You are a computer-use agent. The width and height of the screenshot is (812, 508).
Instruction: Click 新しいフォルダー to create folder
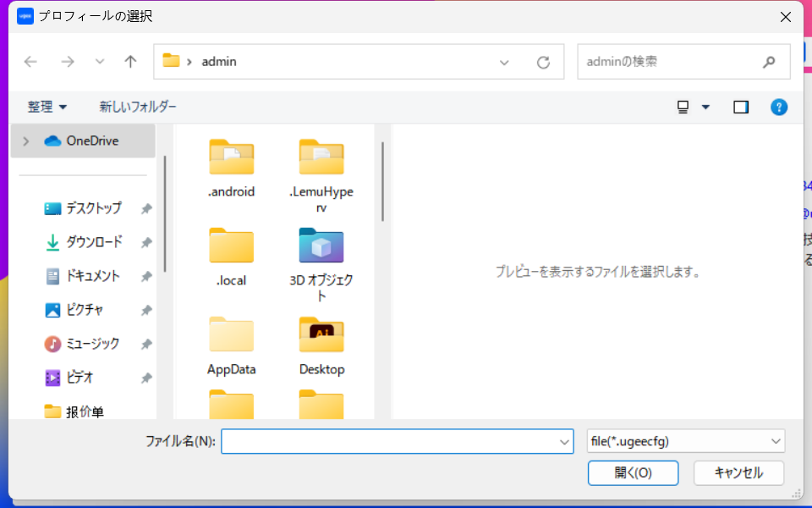click(x=138, y=107)
